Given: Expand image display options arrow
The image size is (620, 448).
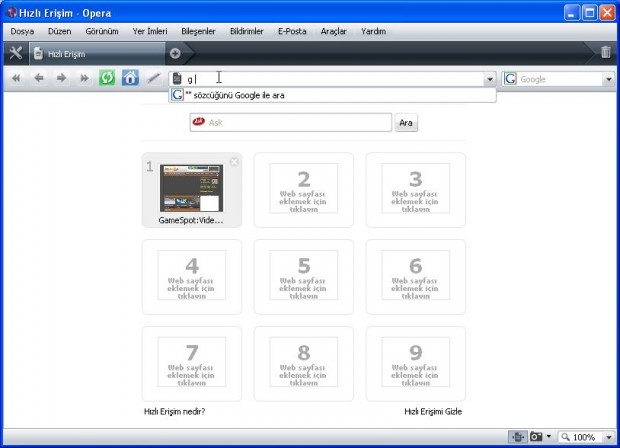Looking at the screenshot, I should click(x=549, y=437).
